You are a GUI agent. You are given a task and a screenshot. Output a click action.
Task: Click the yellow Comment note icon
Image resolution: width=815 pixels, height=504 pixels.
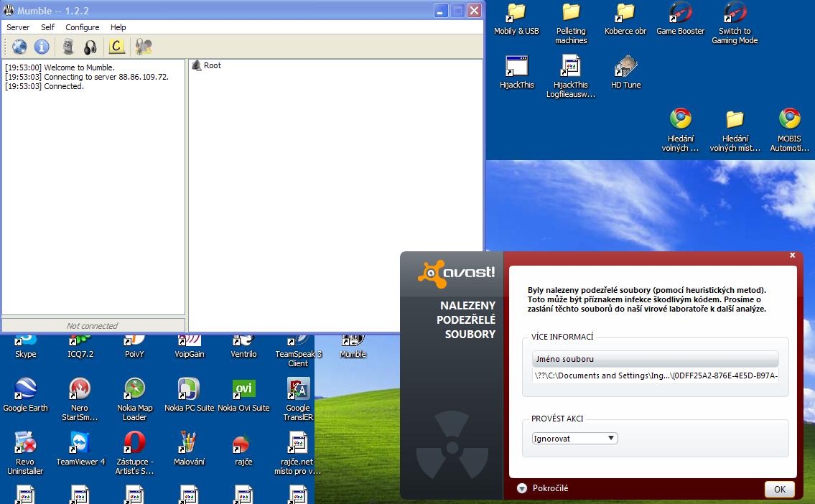coord(116,47)
